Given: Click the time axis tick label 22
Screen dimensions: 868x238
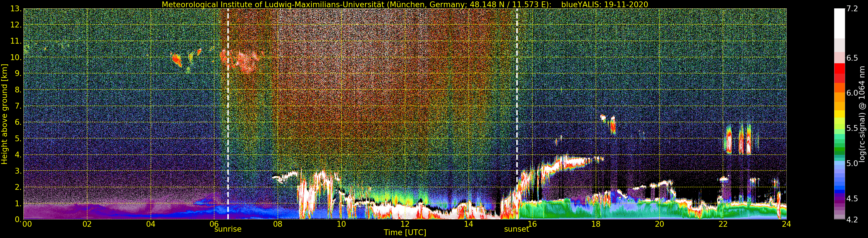Looking at the screenshot, I should pyautogui.click(x=723, y=224).
